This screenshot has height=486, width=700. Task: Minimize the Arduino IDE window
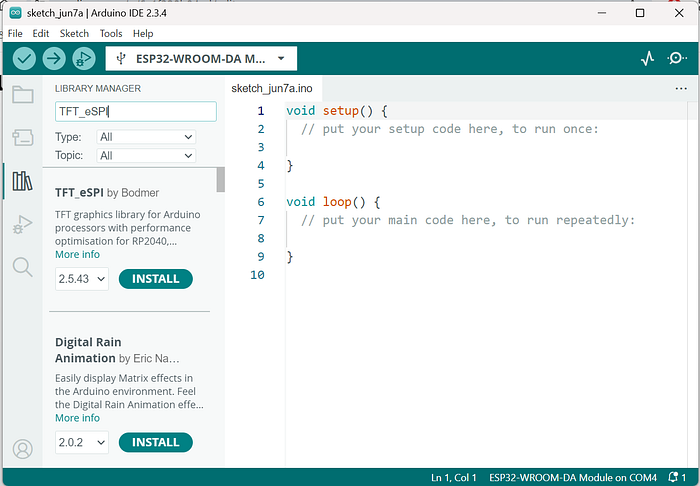[602, 13]
